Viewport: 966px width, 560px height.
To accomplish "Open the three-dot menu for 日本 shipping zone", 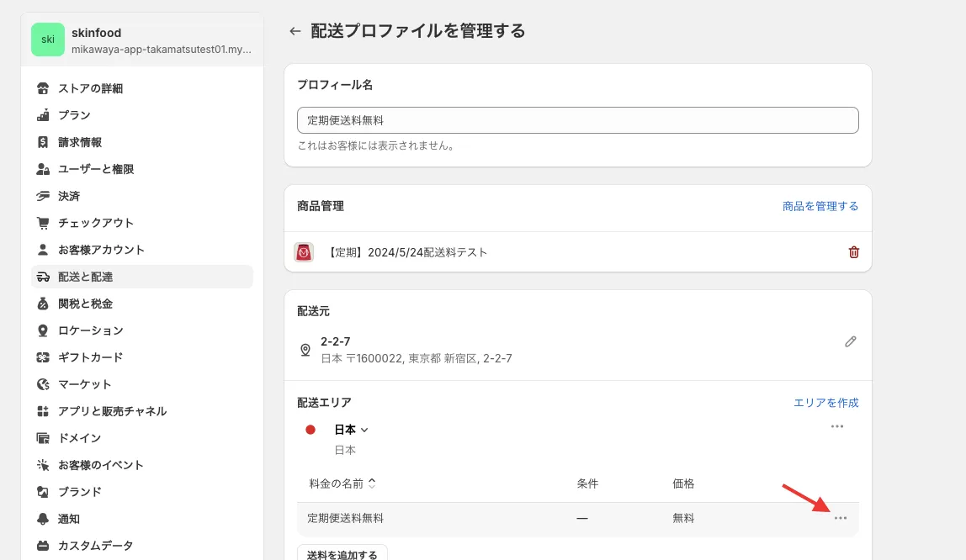I will tap(836, 426).
